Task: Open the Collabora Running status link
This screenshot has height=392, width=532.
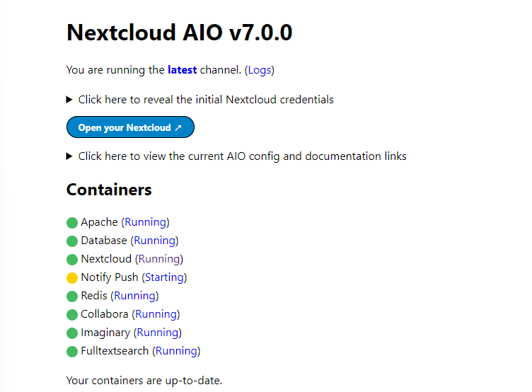Action: point(156,314)
